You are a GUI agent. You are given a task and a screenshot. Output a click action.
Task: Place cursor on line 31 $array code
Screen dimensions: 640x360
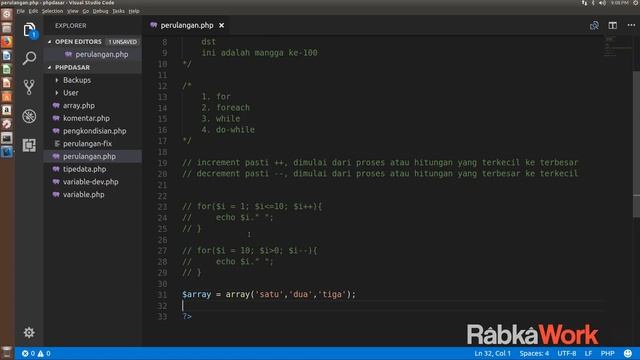[x=269, y=294]
